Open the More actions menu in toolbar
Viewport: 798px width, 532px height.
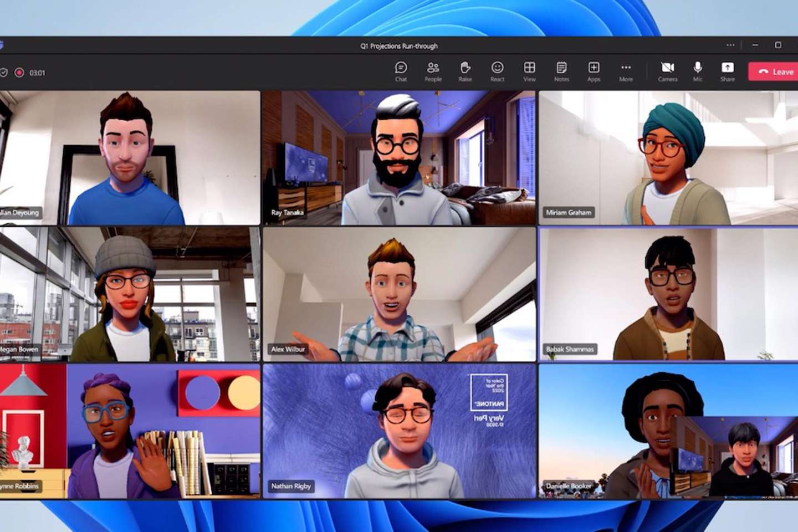[626, 71]
